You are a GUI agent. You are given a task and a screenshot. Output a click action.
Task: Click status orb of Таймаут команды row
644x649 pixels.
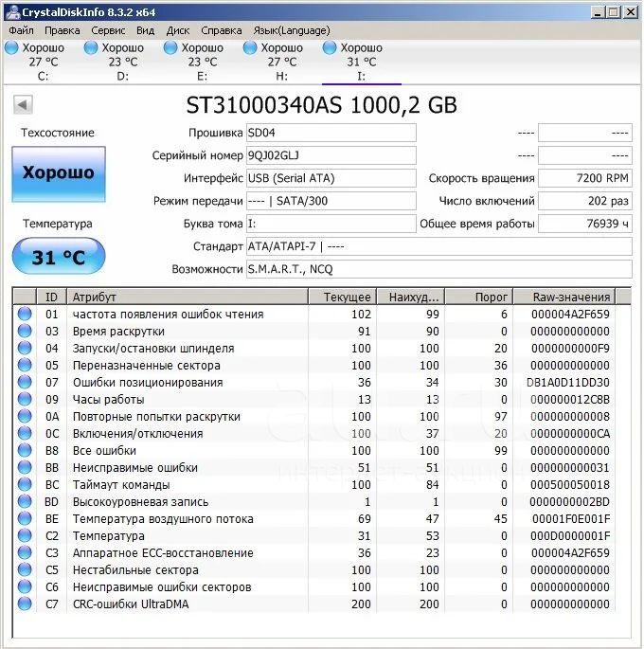25,484
